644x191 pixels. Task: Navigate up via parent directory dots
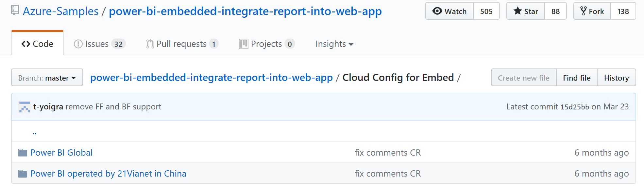click(34, 132)
